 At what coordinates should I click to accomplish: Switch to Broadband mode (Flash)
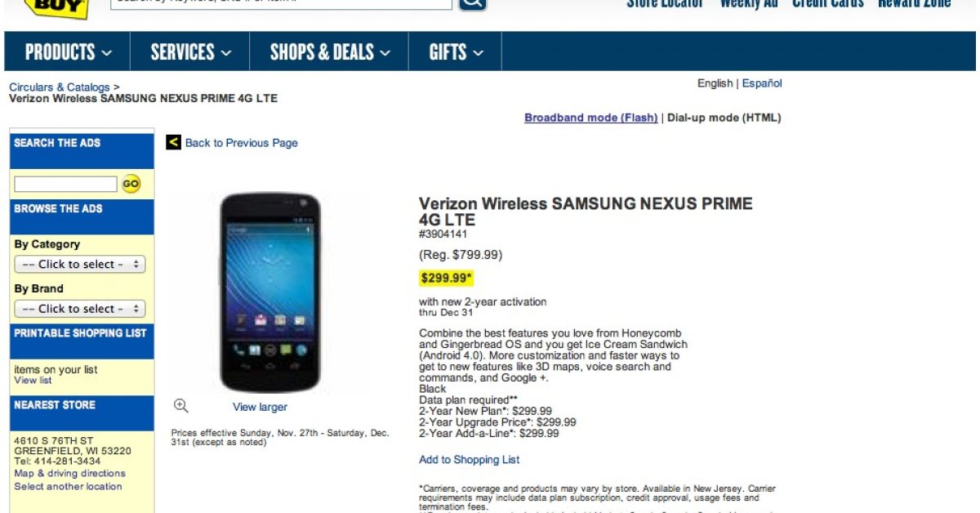coord(591,118)
